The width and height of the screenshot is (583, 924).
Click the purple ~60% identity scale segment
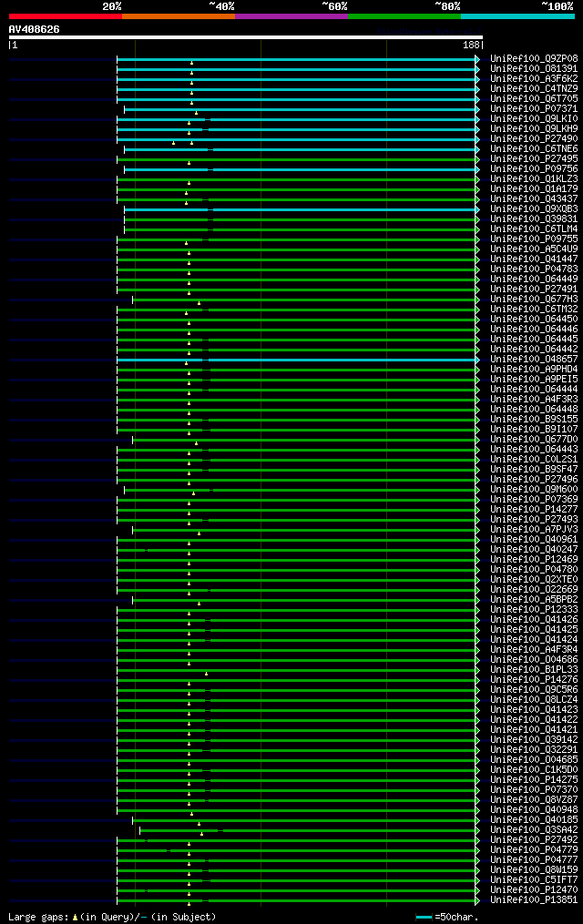click(x=291, y=16)
